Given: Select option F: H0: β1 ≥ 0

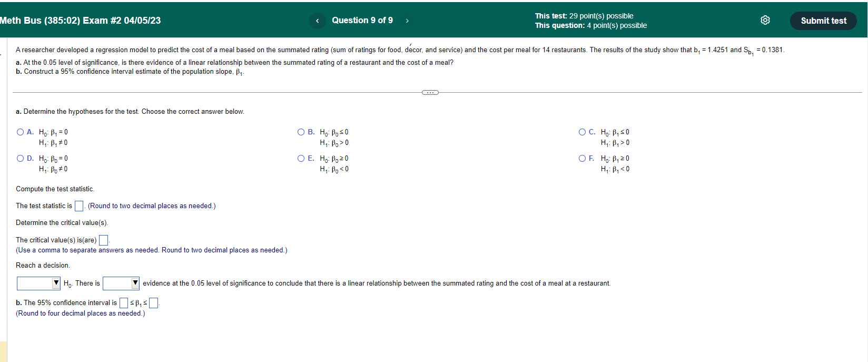Looking at the screenshot, I should point(583,159).
